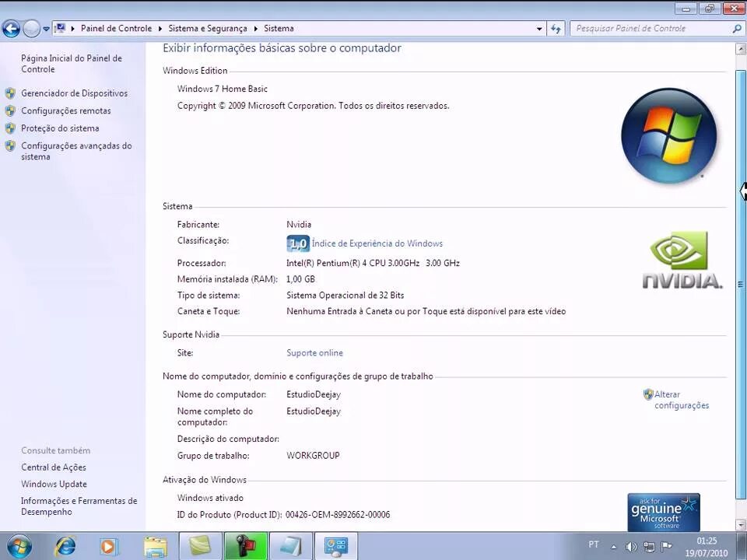Click the vertical scrollbar thumb
The width and height of the screenshot is (747, 560).
click(741, 285)
